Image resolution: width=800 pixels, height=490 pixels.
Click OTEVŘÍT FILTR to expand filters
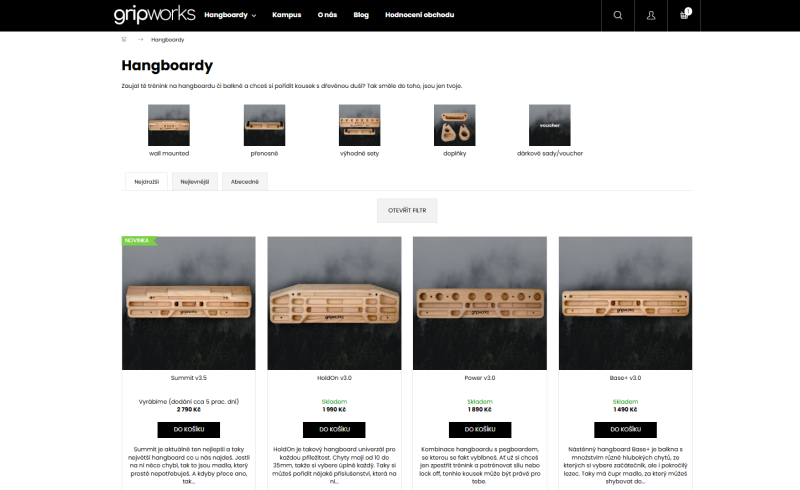pyautogui.click(x=406, y=210)
